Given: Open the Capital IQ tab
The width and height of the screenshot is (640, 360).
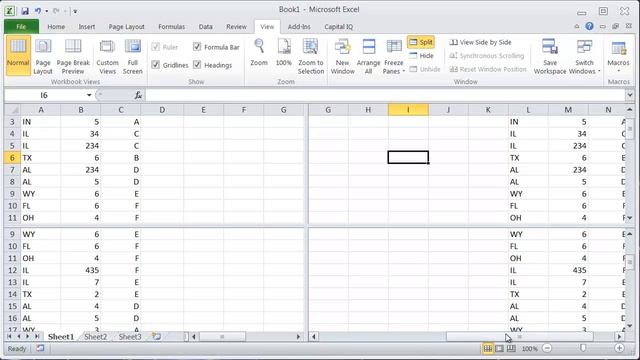Looking at the screenshot, I should pos(338,27).
